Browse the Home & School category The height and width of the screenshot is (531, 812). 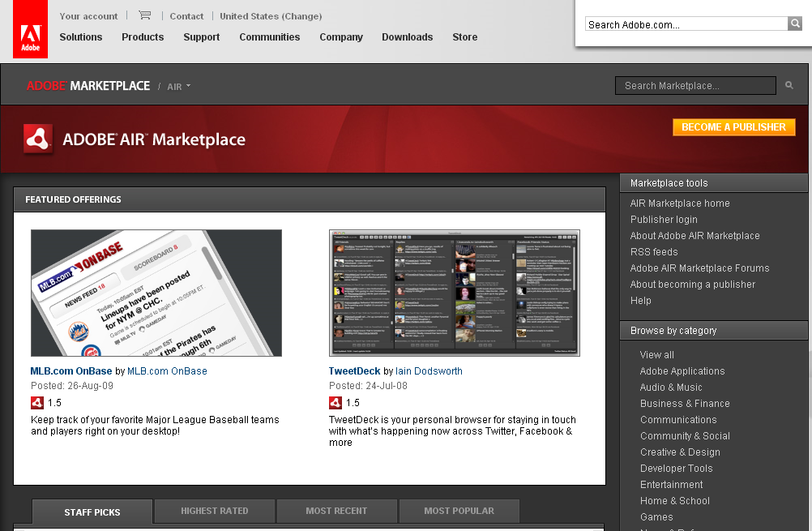675,500
